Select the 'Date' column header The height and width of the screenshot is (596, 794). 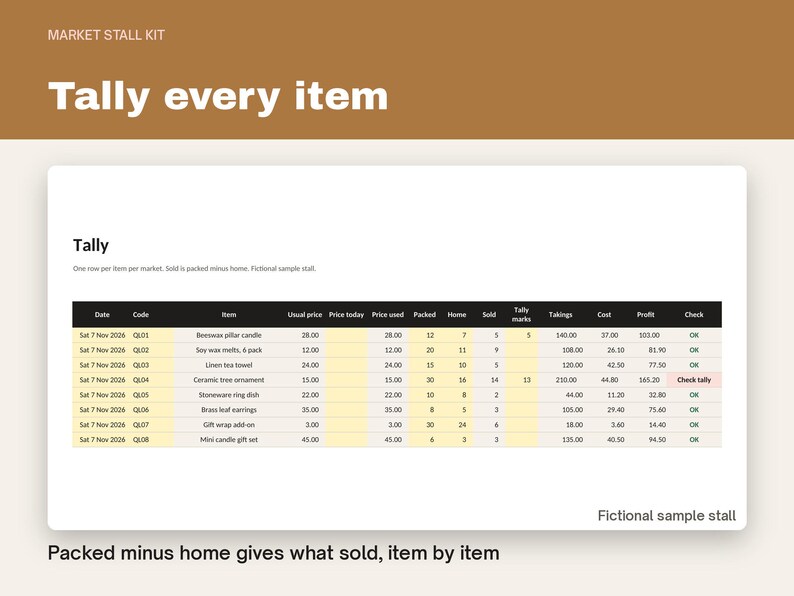pos(102,314)
